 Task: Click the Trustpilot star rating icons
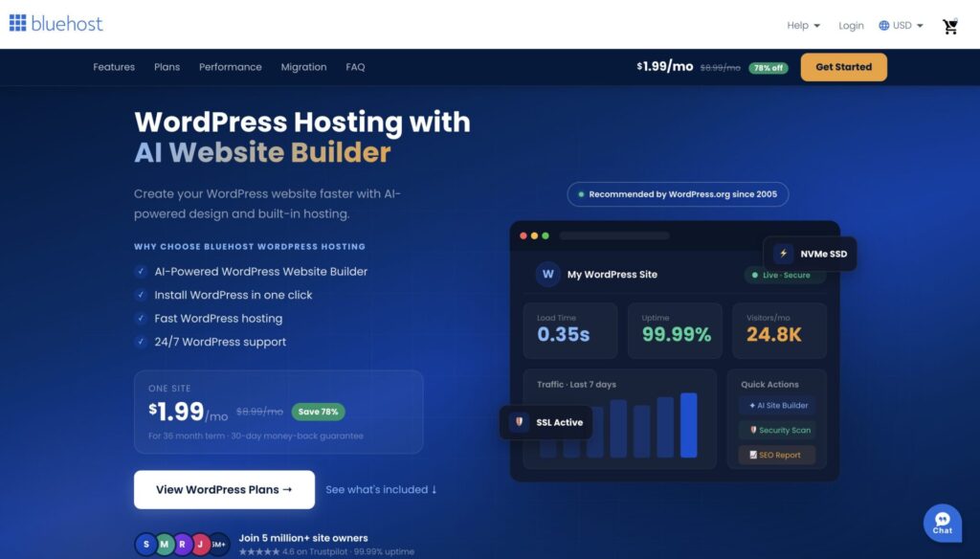(x=258, y=551)
